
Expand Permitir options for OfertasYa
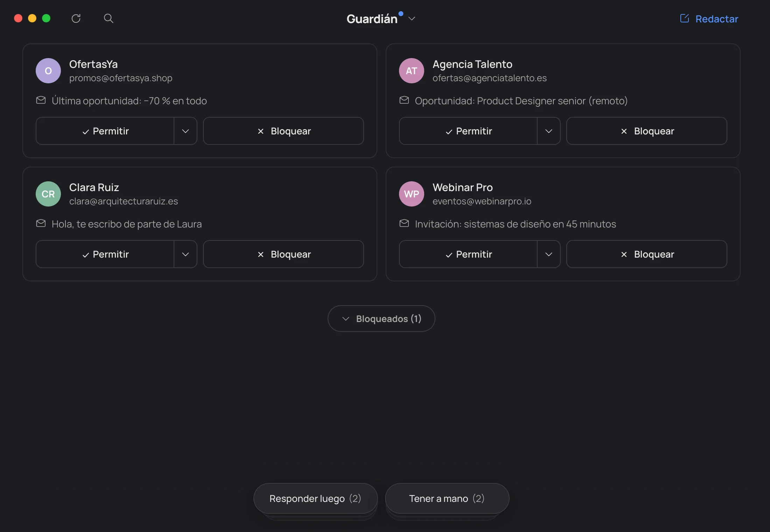185,131
